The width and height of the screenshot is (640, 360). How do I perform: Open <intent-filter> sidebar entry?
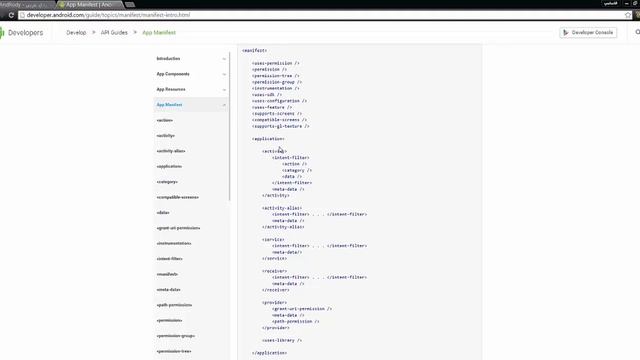pyautogui.click(x=169, y=259)
